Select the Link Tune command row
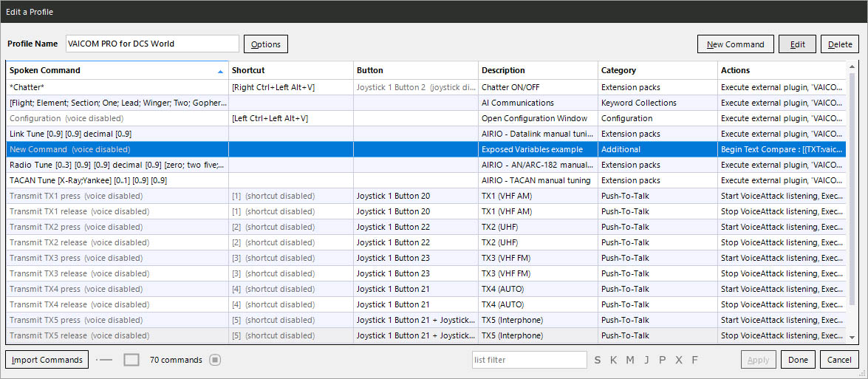 pyautogui.click(x=426, y=134)
